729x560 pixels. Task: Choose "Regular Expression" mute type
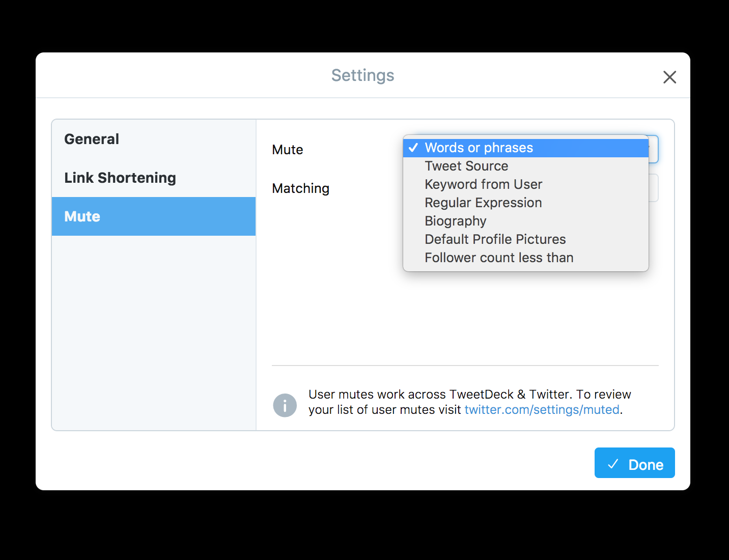click(x=483, y=203)
